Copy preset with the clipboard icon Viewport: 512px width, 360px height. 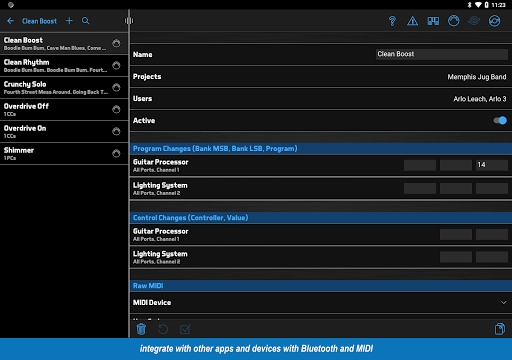(500, 329)
